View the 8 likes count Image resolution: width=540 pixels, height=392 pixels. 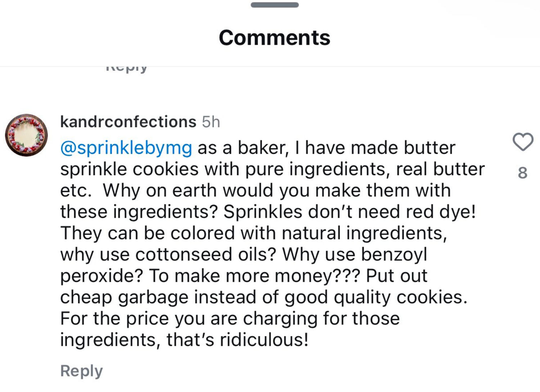[x=523, y=173]
